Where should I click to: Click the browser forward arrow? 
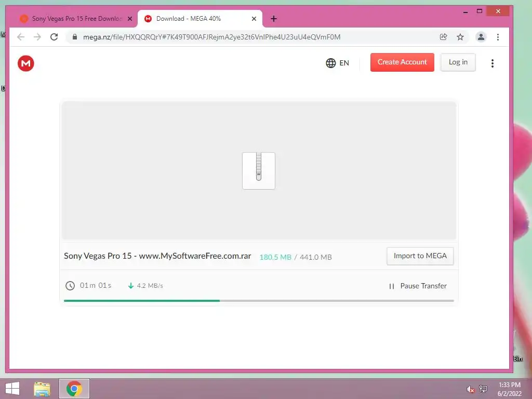[x=37, y=37]
